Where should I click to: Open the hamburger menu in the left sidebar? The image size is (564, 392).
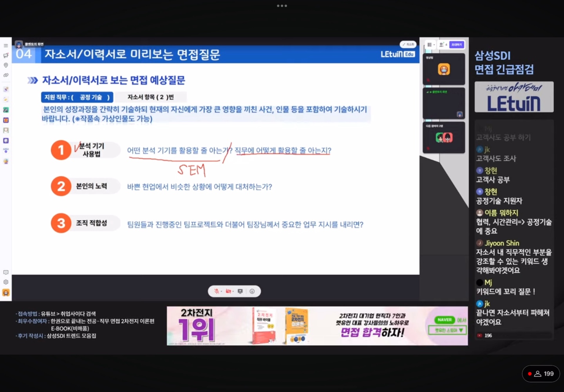[6, 46]
